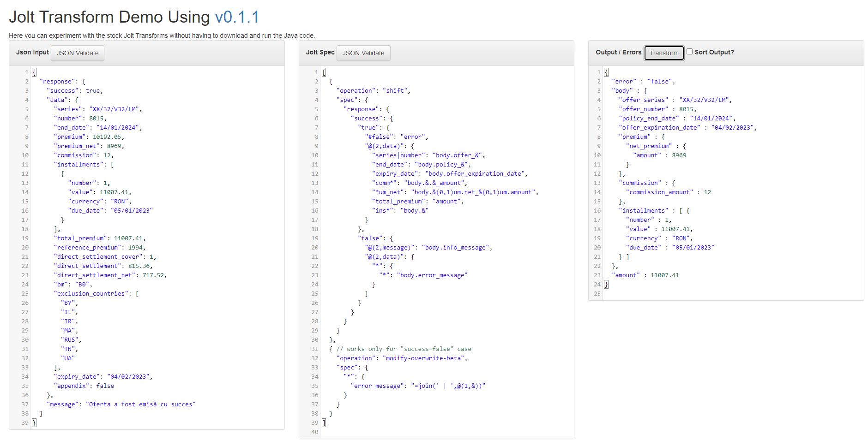Screen dimensions: 868x440
Task: Click "direct_settlement_net": 717.52 line
Action: [110, 275]
